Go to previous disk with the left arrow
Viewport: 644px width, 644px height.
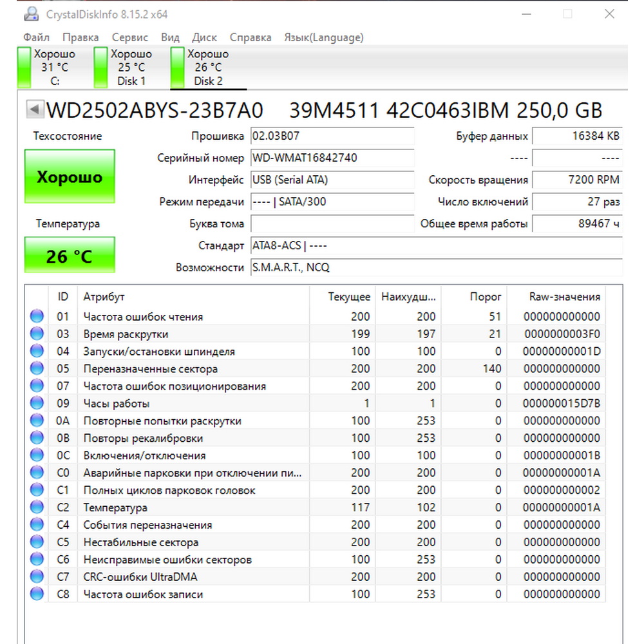[35, 109]
